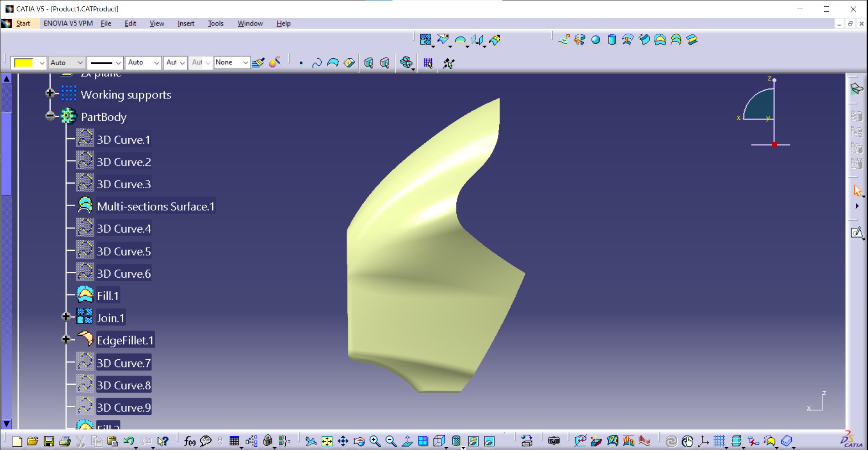Click the yellow color swatch
Image resolution: width=868 pixels, height=450 pixels.
[x=24, y=62]
